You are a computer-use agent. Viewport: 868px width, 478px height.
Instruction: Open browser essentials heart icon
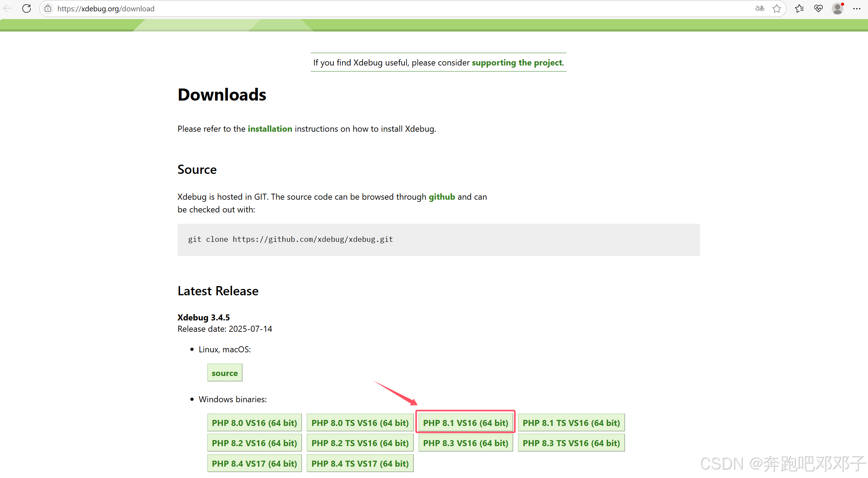pos(818,8)
